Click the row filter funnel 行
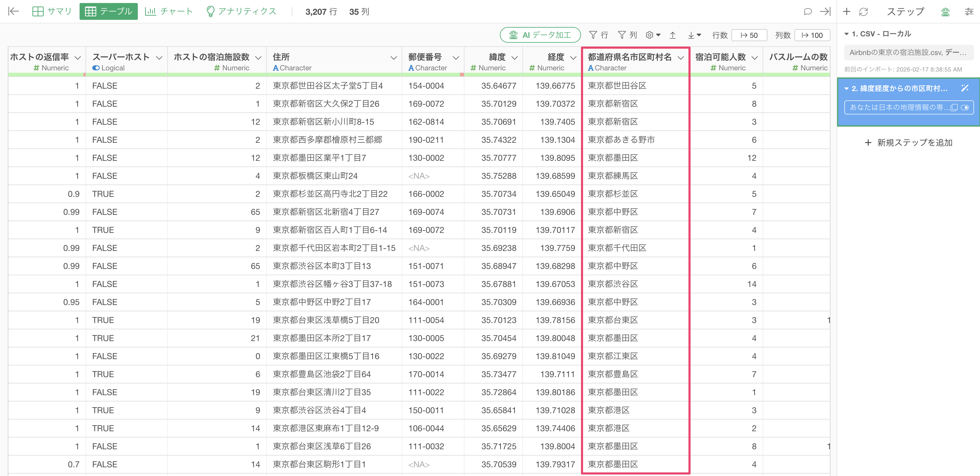980x476 pixels. [x=598, y=35]
